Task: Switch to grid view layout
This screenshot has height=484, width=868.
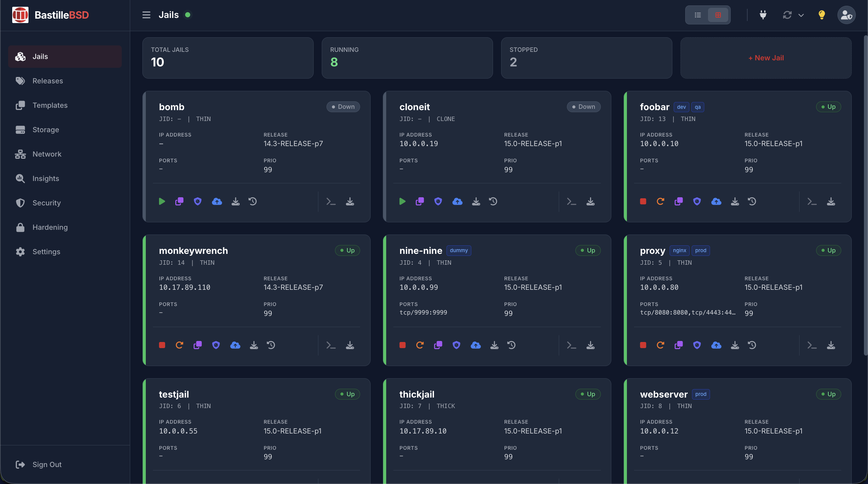Action: point(718,15)
